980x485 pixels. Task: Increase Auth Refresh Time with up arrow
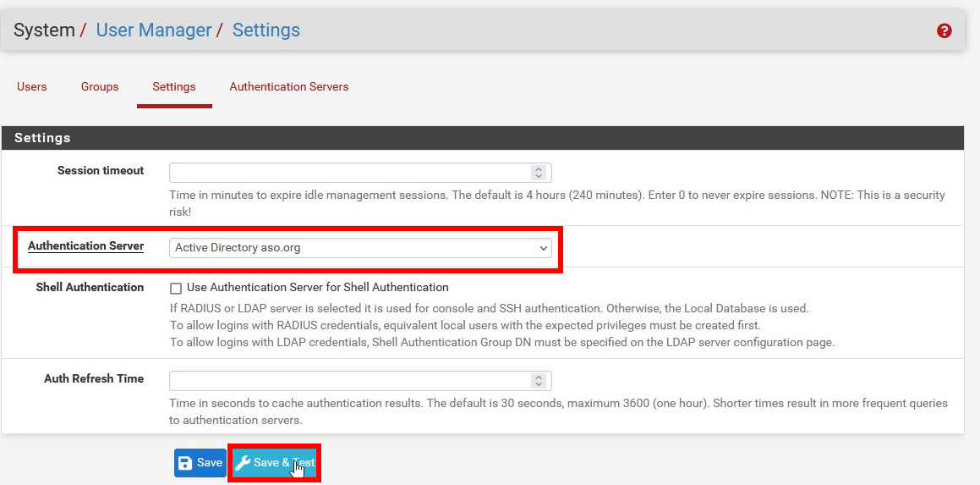tap(539, 377)
